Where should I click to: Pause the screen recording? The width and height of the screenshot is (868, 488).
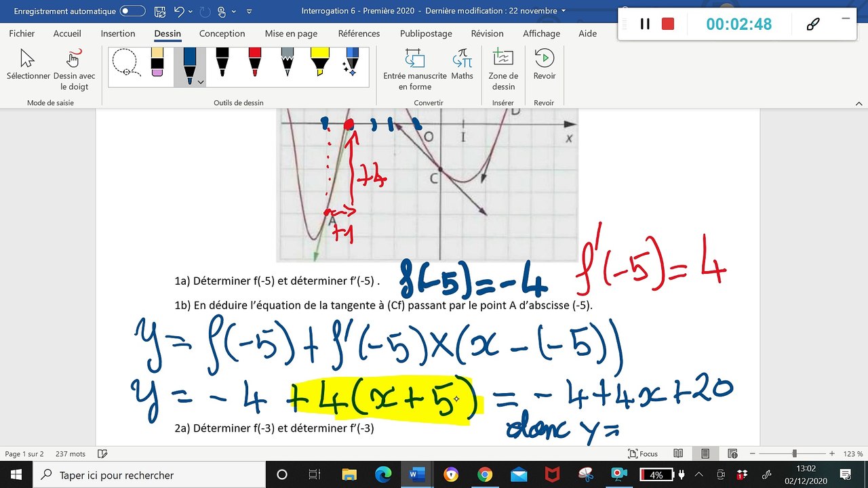tap(645, 24)
